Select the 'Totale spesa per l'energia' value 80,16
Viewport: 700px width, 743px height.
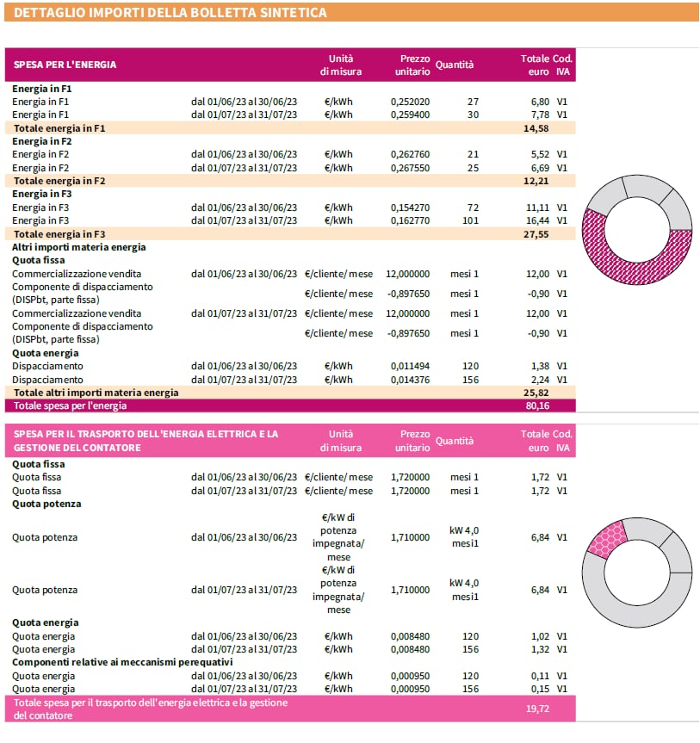pos(536,406)
